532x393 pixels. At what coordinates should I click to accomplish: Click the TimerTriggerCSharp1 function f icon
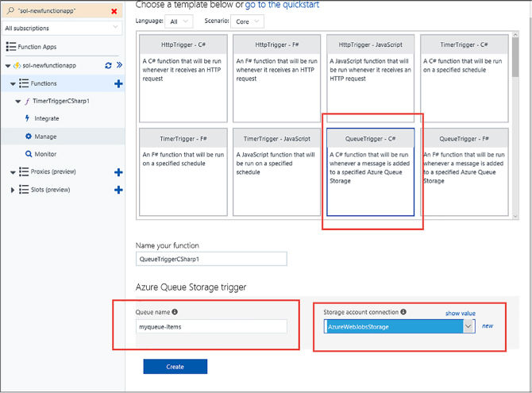(27, 101)
